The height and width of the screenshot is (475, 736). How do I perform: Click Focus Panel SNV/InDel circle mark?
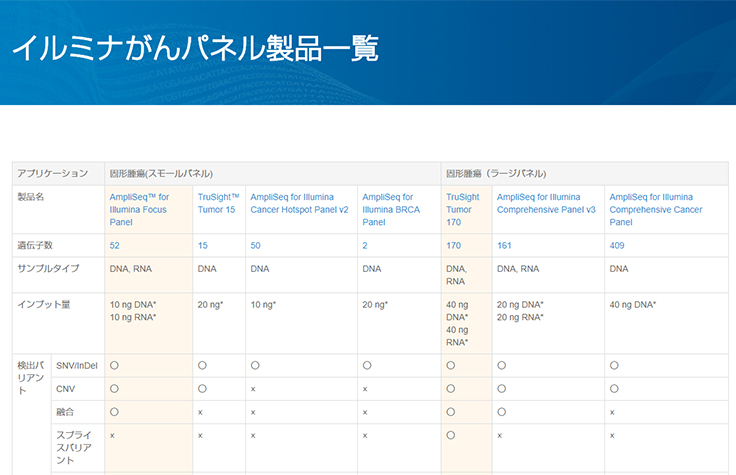pyautogui.click(x=114, y=366)
